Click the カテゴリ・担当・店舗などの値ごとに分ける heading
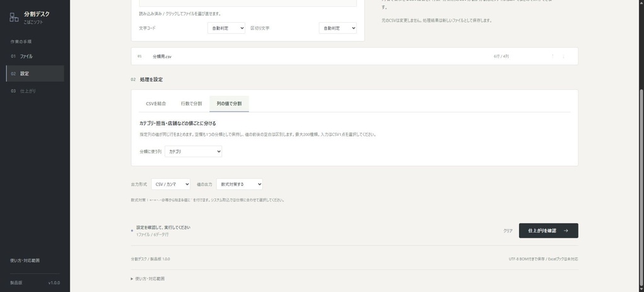Image resolution: width=644 pixels, height=292 pixels. click(178, 123)
